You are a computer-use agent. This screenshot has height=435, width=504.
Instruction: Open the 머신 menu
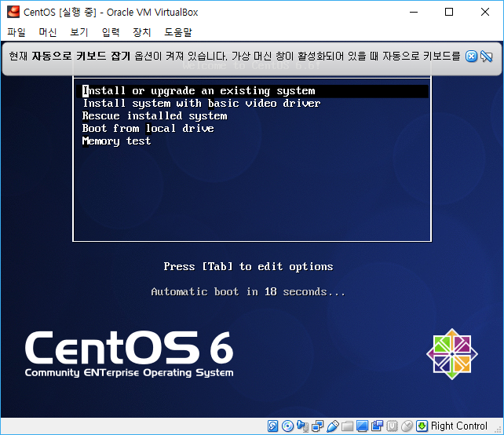(48, 32)
